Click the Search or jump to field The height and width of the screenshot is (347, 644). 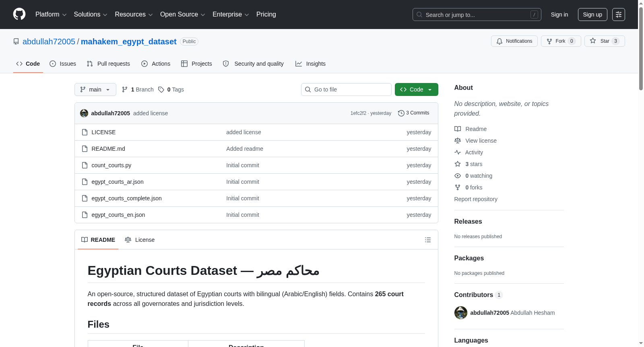click(x=477, y=15)
